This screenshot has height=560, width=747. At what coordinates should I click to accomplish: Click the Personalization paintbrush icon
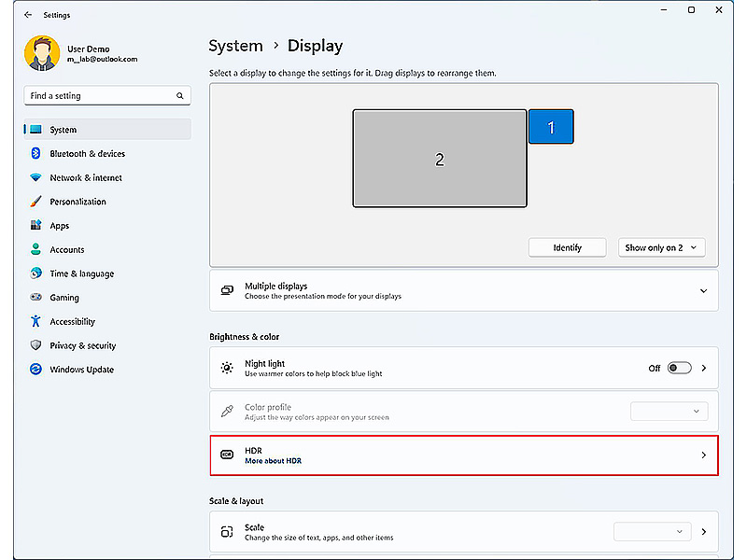point(35,202)
